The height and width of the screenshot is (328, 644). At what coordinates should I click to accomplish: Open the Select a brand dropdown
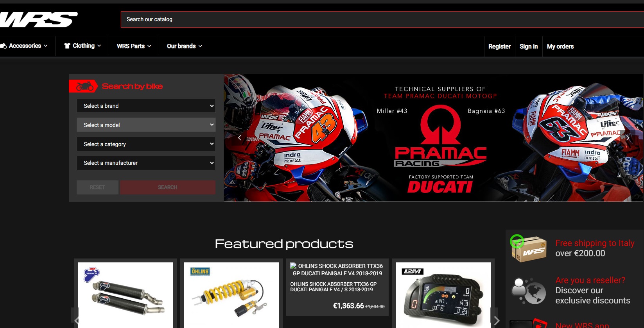(146, 106)
